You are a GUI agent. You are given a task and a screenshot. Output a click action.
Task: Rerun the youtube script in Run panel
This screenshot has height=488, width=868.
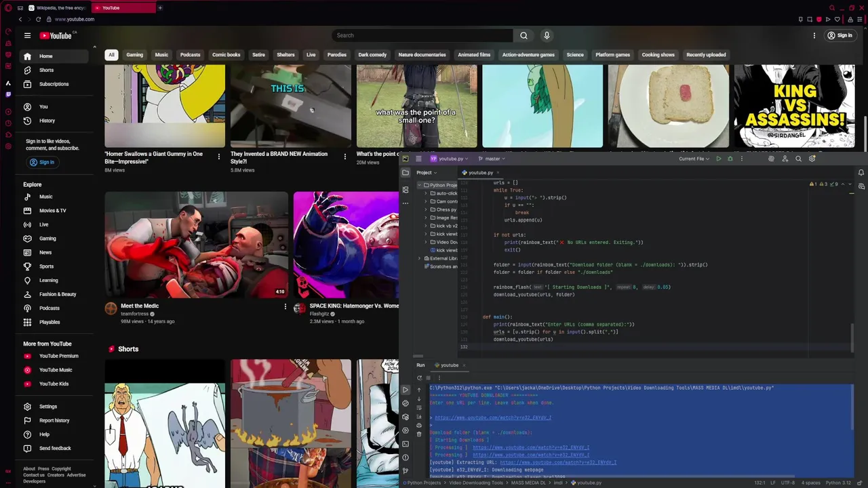(419, 378)
